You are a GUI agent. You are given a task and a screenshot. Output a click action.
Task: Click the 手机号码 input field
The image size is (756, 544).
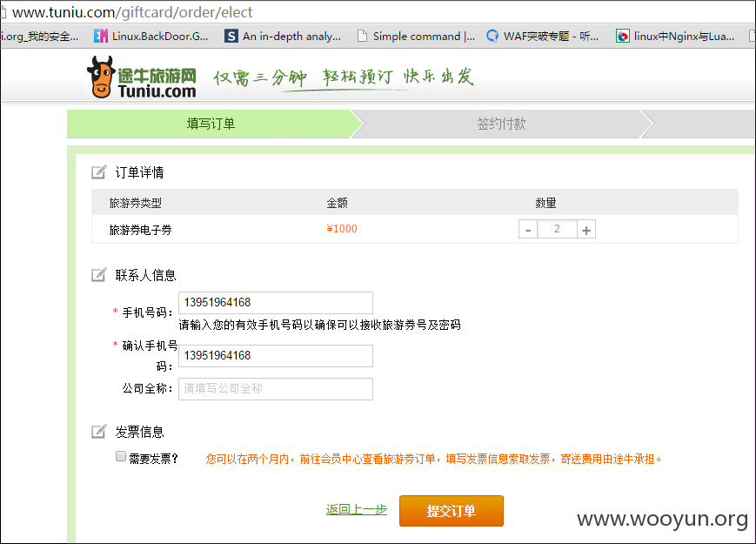(276, 303)
